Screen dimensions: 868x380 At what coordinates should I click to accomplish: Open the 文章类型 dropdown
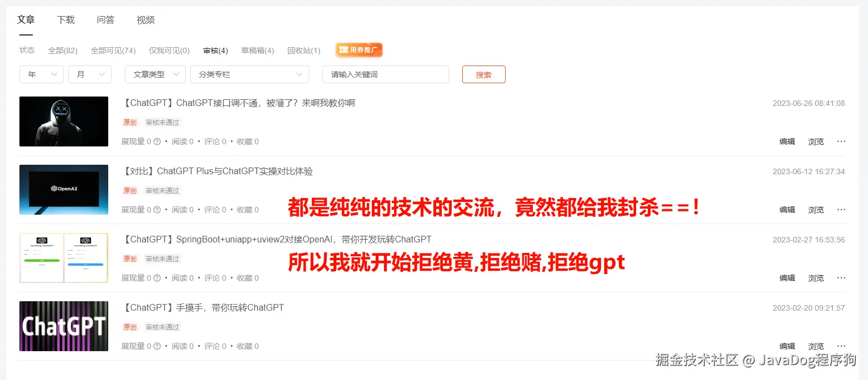[x=155, y=74]
